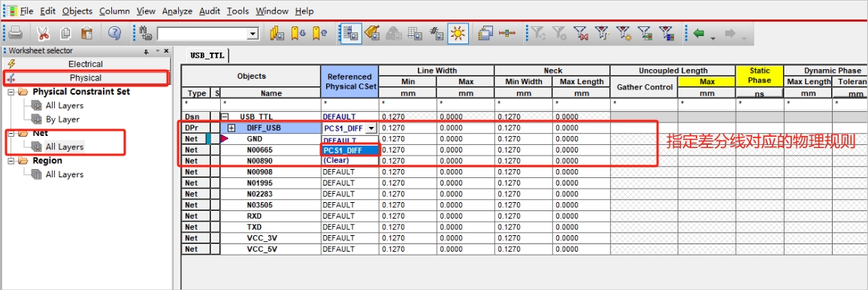The height and width of the screenshot is (290, 868).
Task: Switch to the Physical worksheet tab
Action: tap(86, 78)
